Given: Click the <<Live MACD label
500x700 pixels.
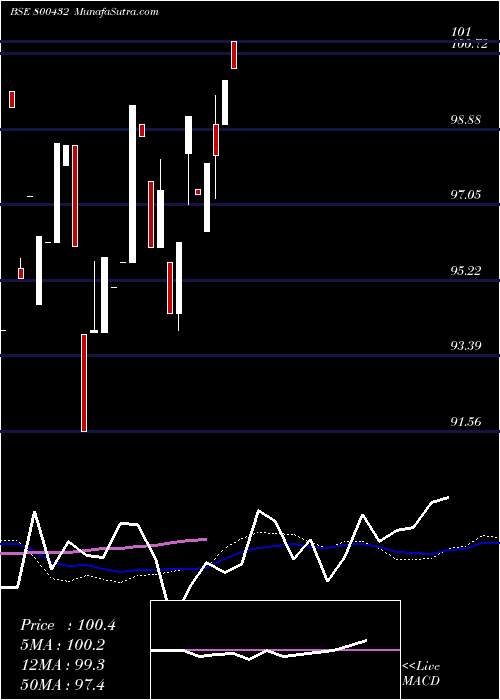Looking at the screenshot, I should coord(421,673).
